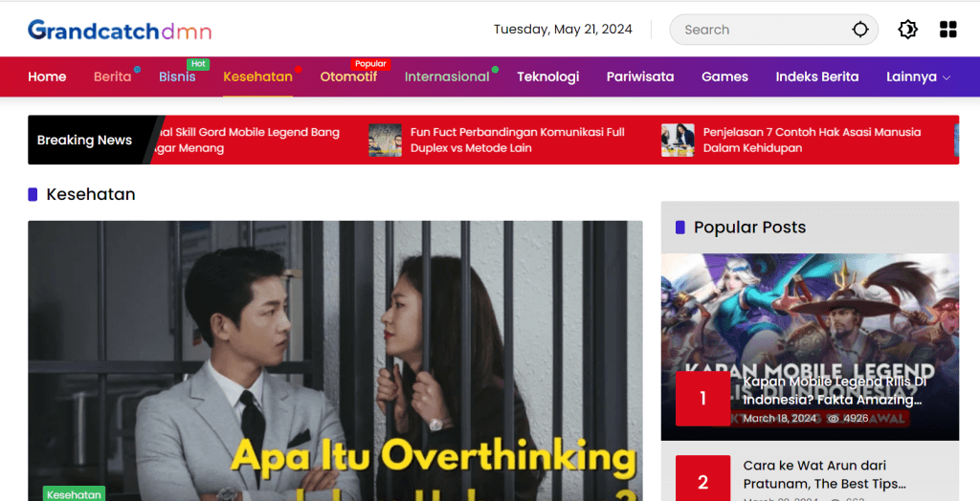The height and width of the screenshot is (501, 980).
Task: Click the Kesehatan section heading
Action: tap(91, 194)
